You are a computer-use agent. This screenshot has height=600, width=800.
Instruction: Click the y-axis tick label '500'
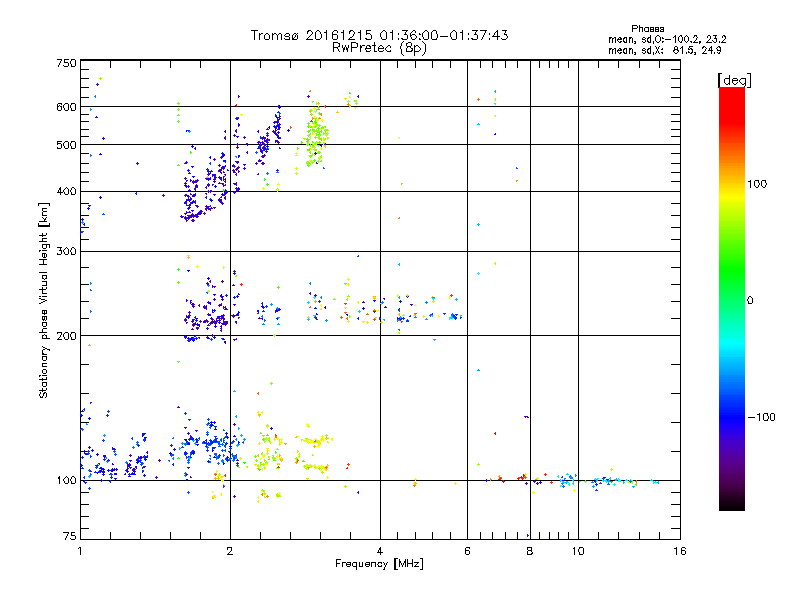point(66,145)
